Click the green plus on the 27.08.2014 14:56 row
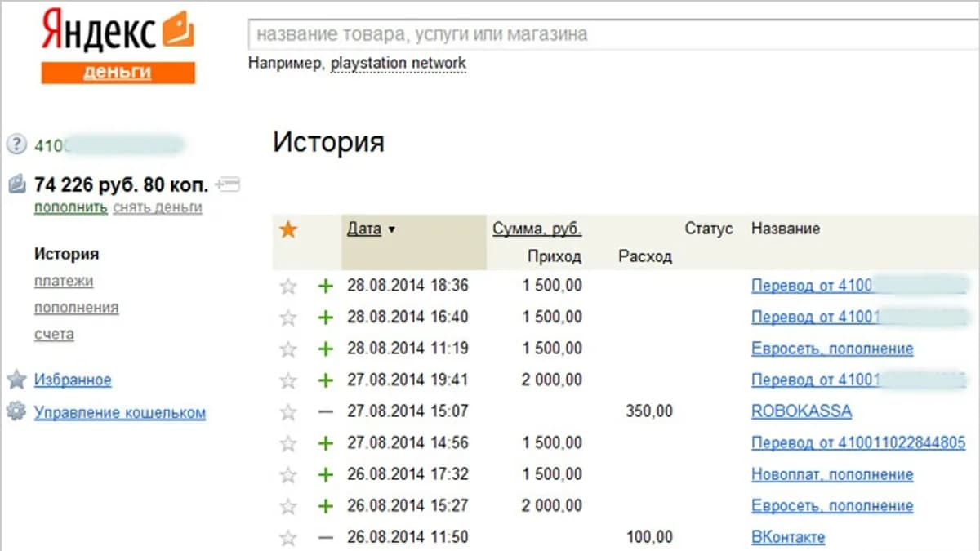980x551 pixels. click(326, 444)
